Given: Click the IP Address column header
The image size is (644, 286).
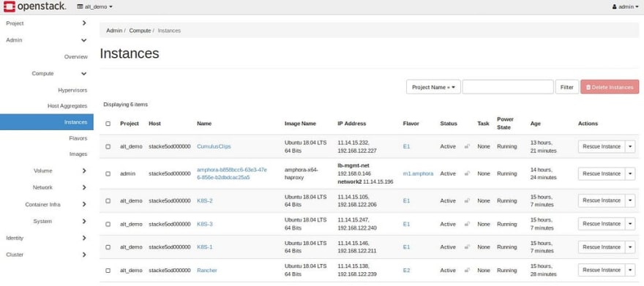Looking at the screenshot, I should click(x=351, y=124).
